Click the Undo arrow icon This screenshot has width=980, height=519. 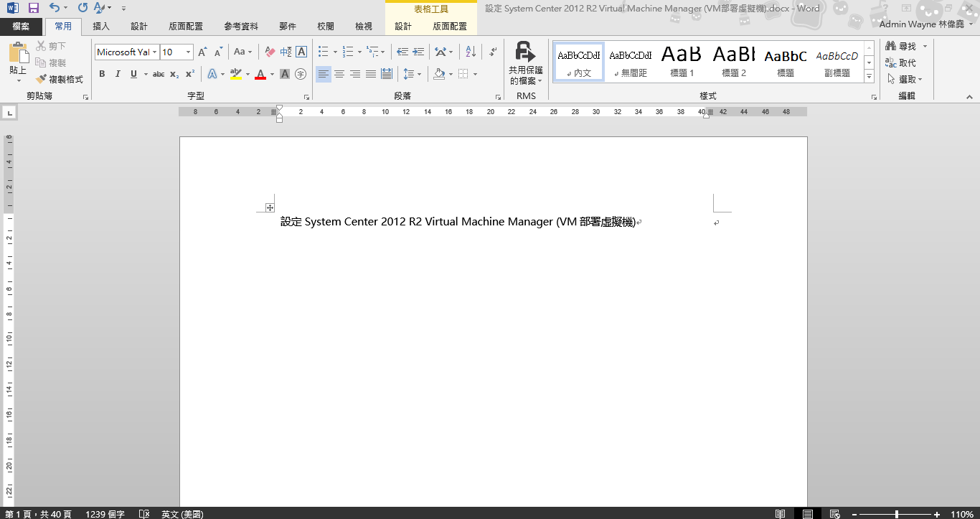[55, 8]
